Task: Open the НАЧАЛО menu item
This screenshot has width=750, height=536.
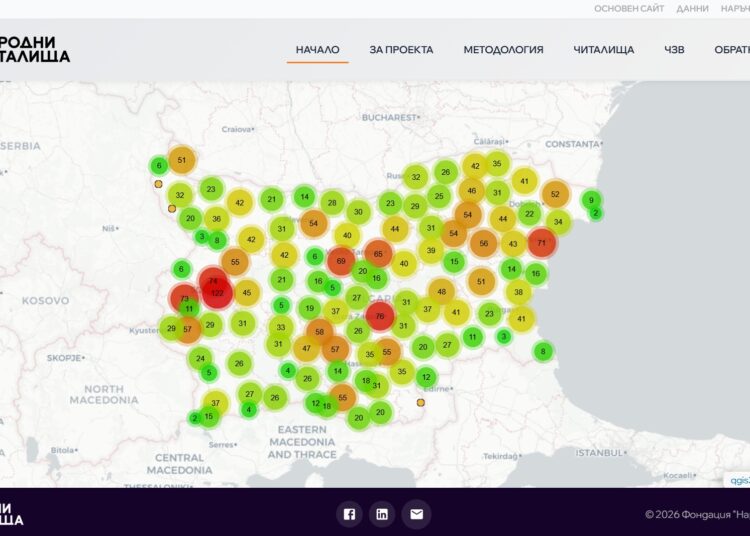Action: 318,50
